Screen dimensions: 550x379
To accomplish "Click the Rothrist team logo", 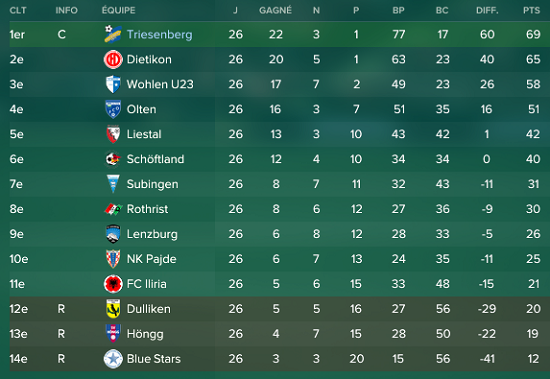I will [x=113, y=209].
